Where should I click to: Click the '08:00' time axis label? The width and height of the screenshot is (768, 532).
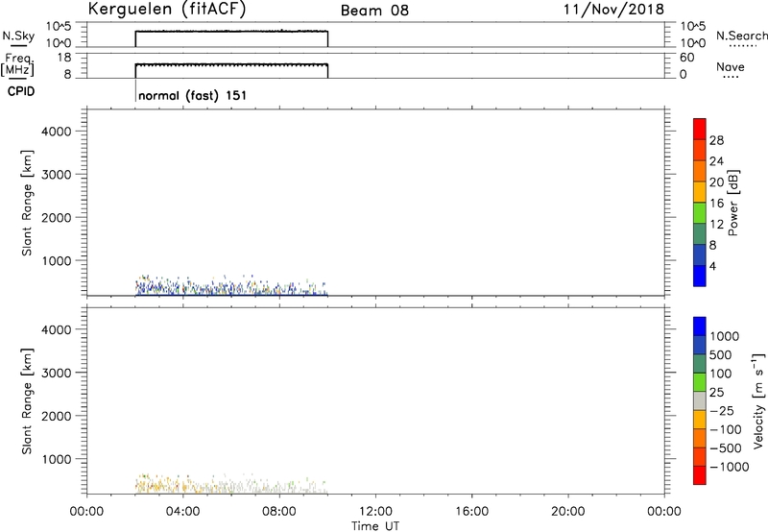pyautogui.click(x=279, y=512)
